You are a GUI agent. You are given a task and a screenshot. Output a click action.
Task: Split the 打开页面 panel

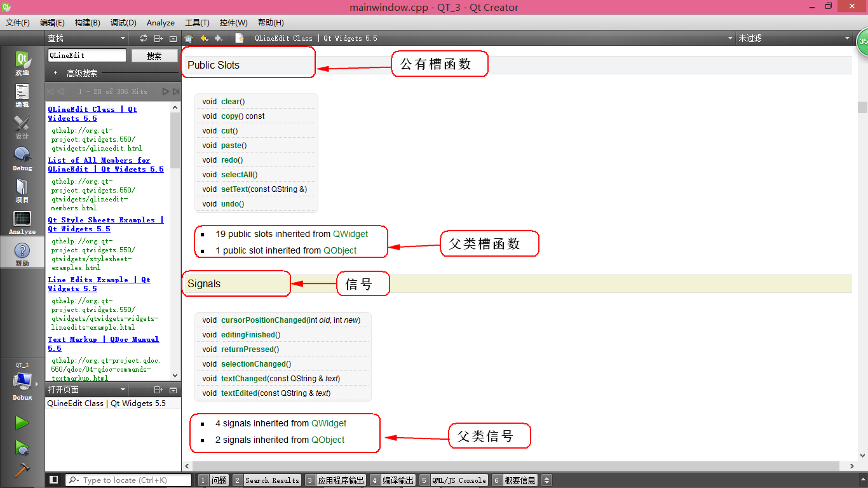tap(159, 390)
